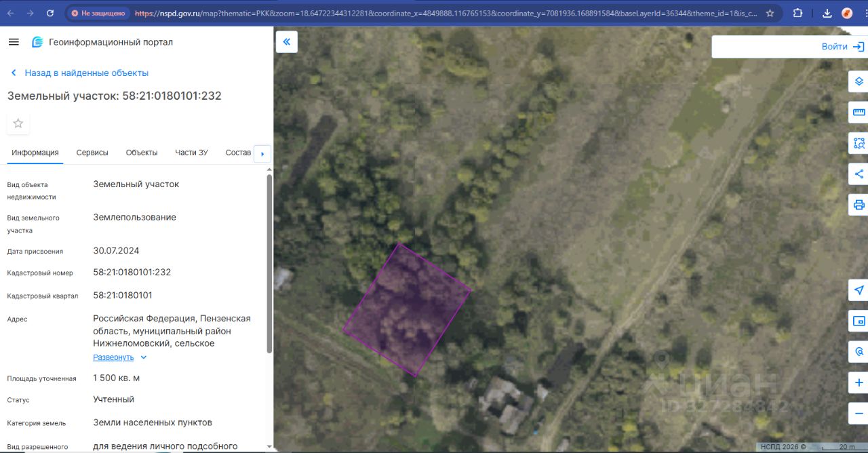The height and width of the screenshot is (453, 868).
Task: Print the map
Action: point(859,205)
